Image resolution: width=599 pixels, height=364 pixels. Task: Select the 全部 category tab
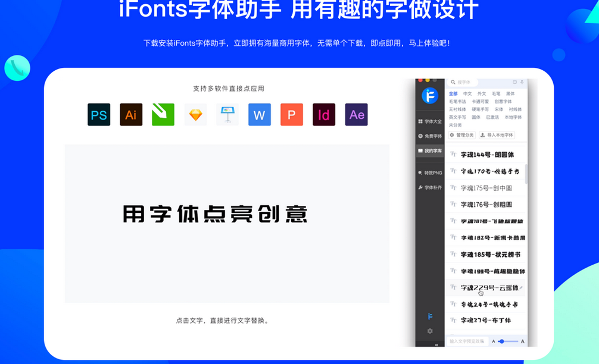[453, 93]
